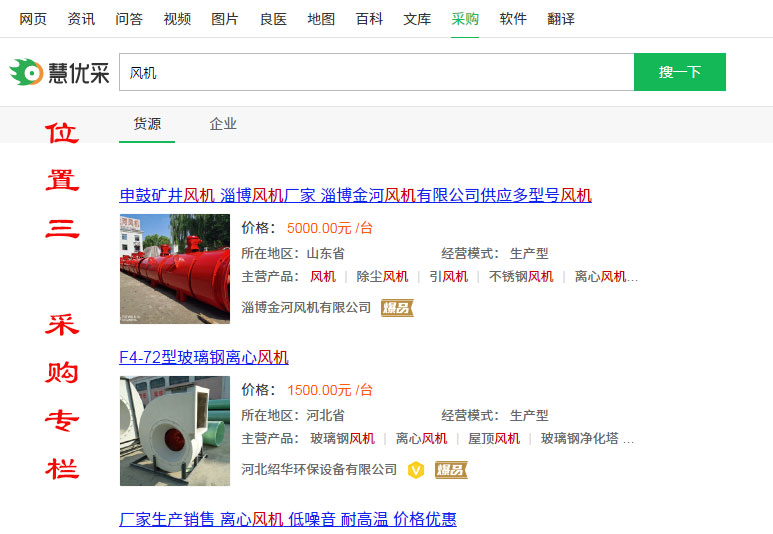
Task: Open the 申鼓矿井风机 淄博风机厂家 listing link
Action: pyautogui.click(x=355, y=196)
